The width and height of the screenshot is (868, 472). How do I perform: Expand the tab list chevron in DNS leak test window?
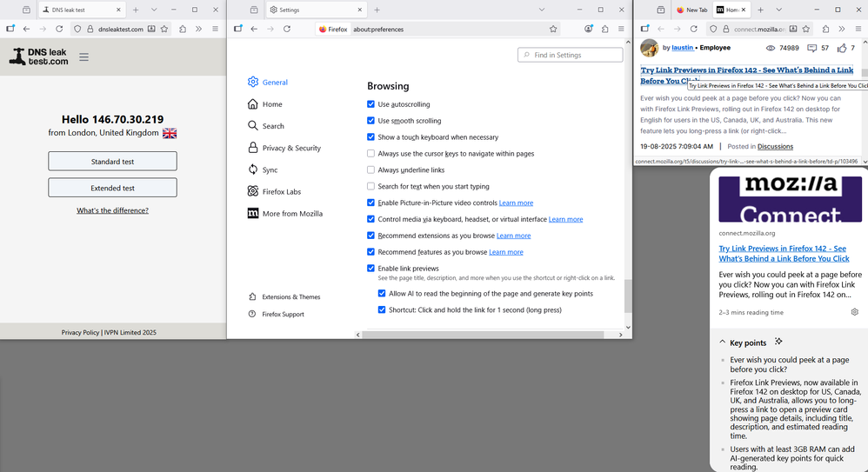pos(154,10)
